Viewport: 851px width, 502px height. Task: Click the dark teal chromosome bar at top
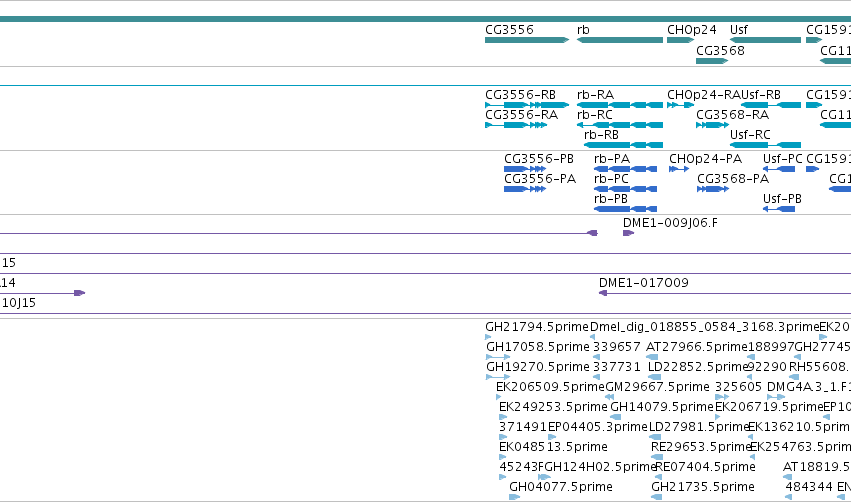(x=426, y=19)
